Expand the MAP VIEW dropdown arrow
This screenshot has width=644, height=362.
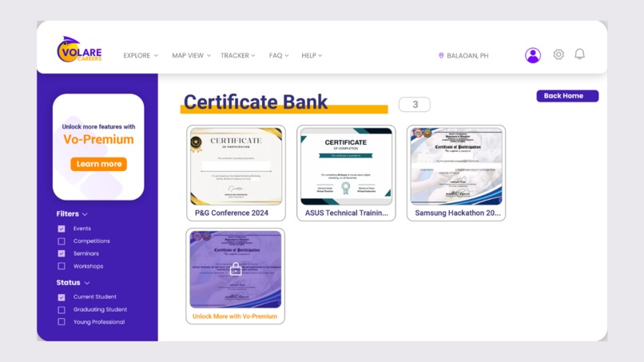coord(209,55)
